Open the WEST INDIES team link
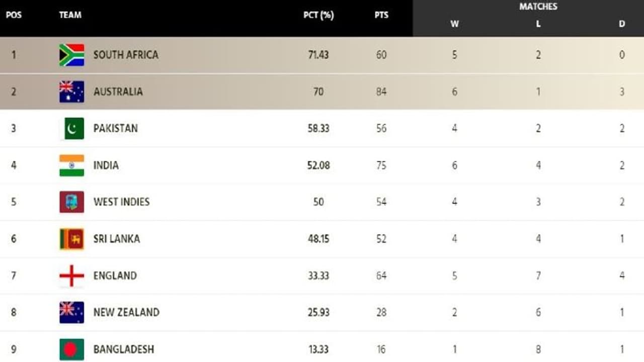Screen dimensions: 644x362 pyautogui.click(x=121, y=202)
